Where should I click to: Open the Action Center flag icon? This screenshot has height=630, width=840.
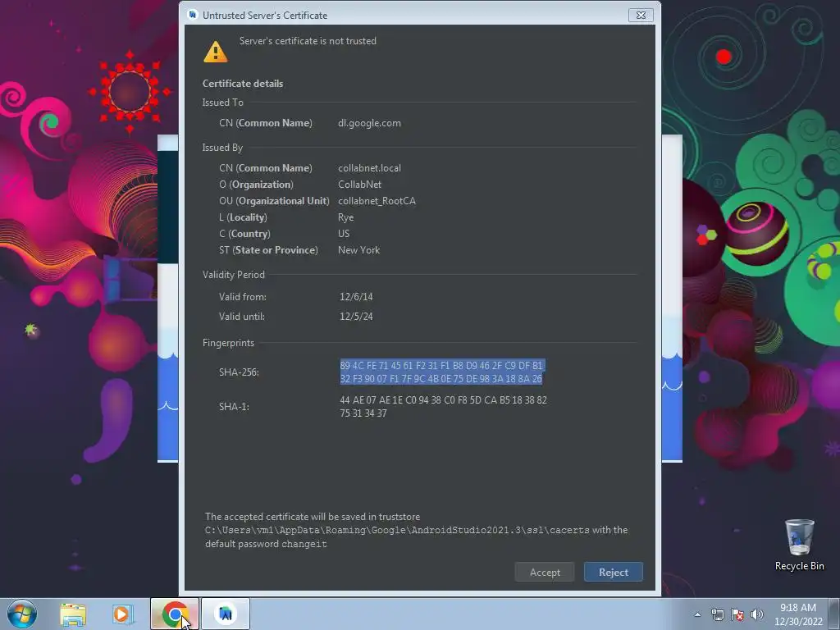pyautogui.click(x=737, y=614)
